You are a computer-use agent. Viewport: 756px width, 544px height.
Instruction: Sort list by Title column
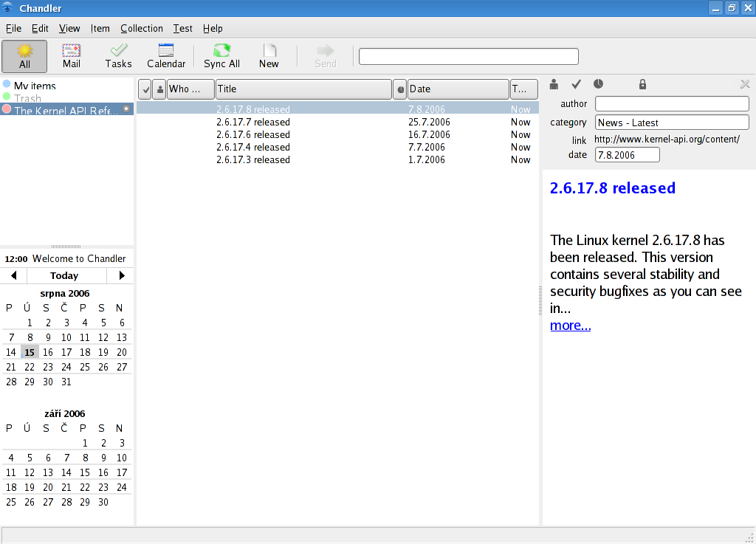(x=303, y=89)
